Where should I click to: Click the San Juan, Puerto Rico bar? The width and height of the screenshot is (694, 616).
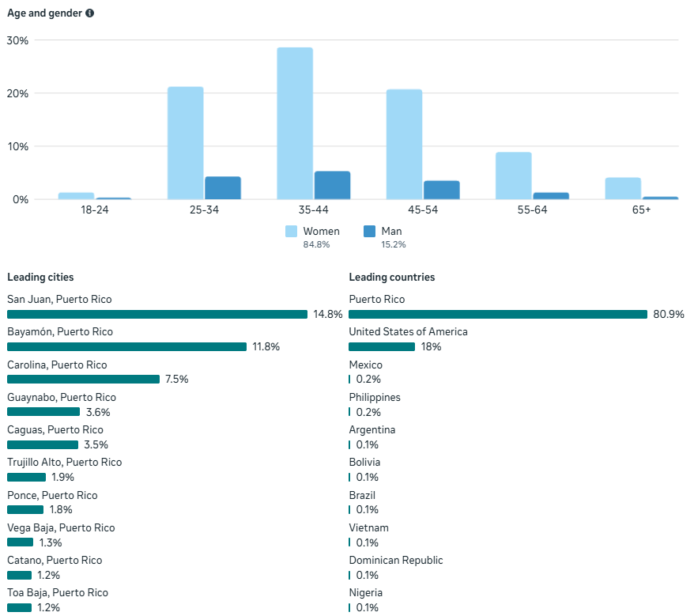[x=157, y=314]
